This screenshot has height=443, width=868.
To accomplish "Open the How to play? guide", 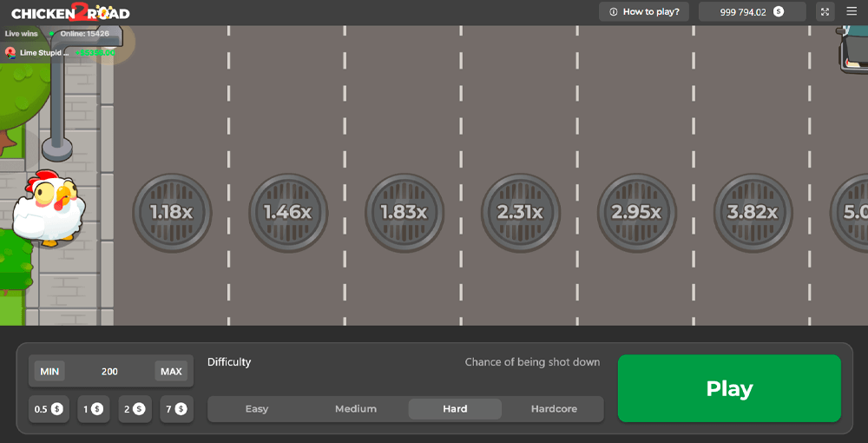I will point(644,12).
